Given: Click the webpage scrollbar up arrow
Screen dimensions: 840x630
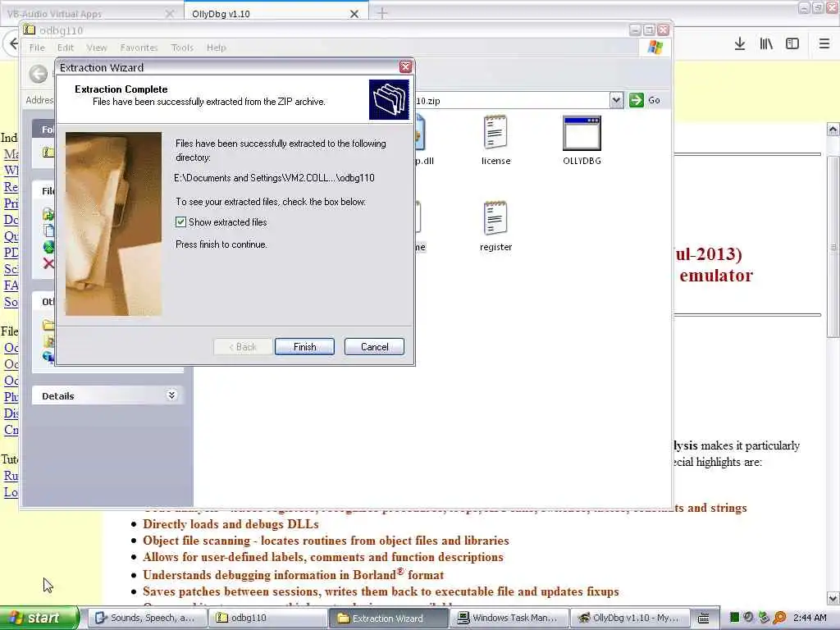Looking at the screenshot, I should point(833,130).
